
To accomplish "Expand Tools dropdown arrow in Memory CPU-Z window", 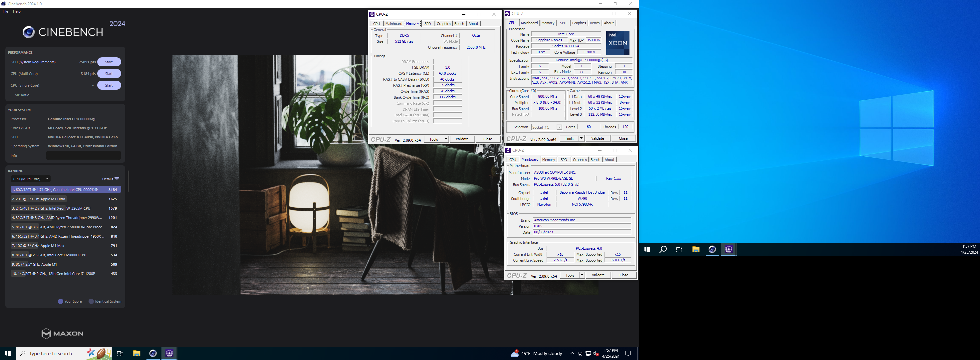I will click(x=446, y=139).
